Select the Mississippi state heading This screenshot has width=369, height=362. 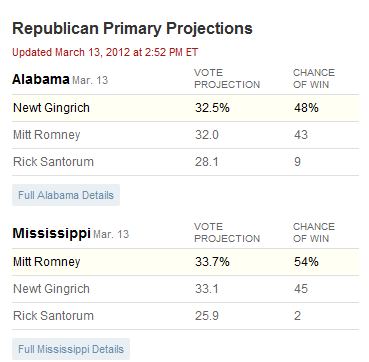(51, 234)
